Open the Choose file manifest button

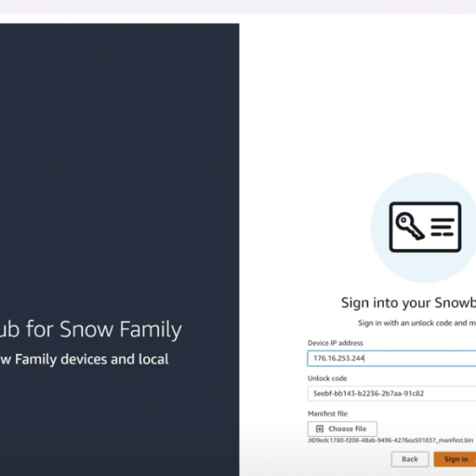point(342,429)
